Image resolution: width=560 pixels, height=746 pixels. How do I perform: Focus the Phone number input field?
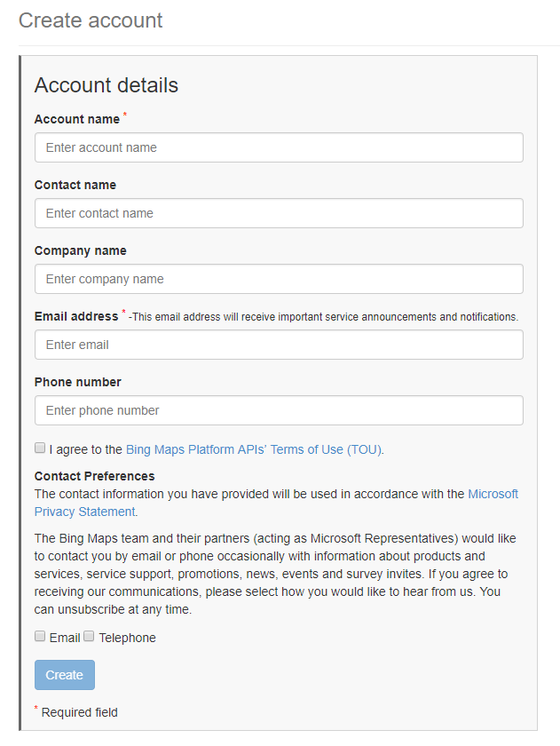click(x=279, y=410)
